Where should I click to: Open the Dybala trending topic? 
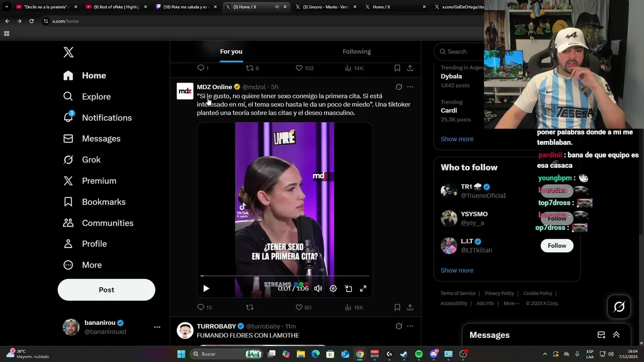(x=451, y=76)
